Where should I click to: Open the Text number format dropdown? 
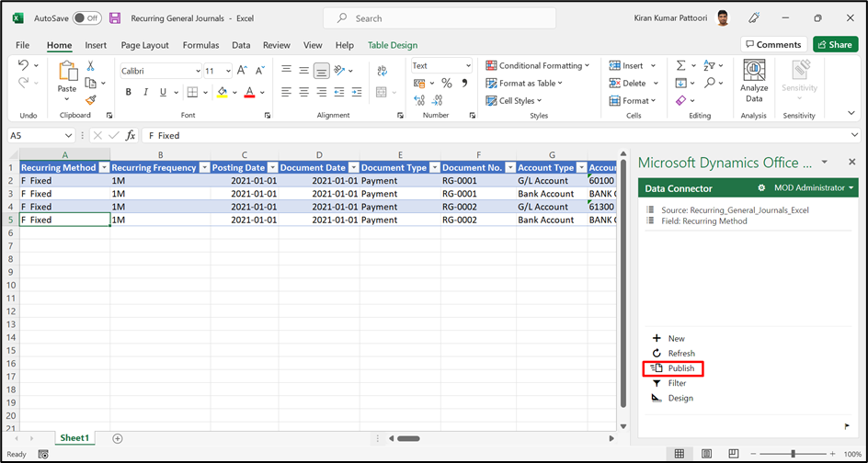coord(468,66)
